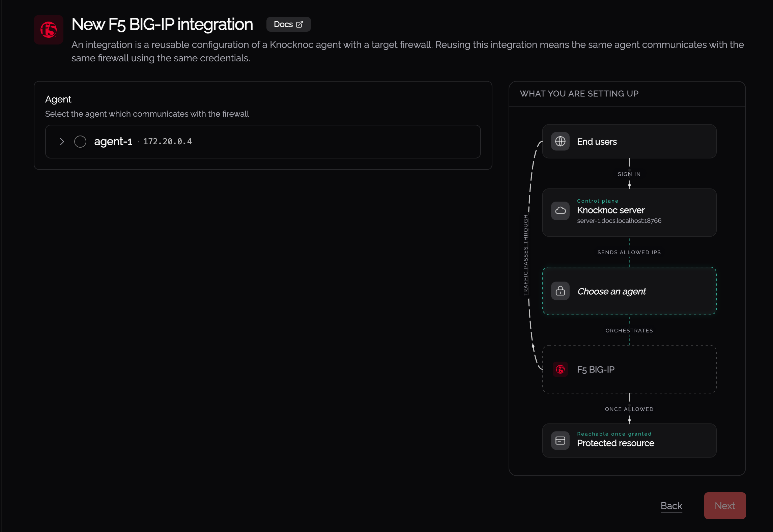The image size is (773, 532).
Task: Click the Control plane caption
Action: [598, 201]
